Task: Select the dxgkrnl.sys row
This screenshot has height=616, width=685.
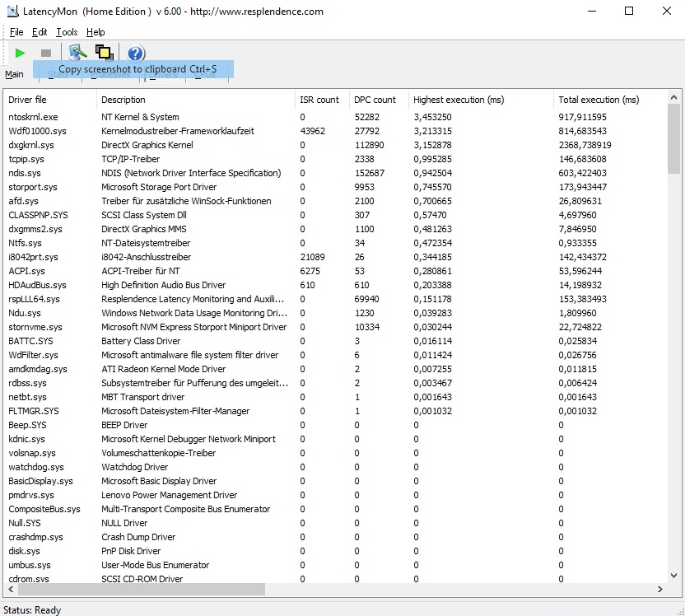Action: pyautogui.click(x=336, y=145)
